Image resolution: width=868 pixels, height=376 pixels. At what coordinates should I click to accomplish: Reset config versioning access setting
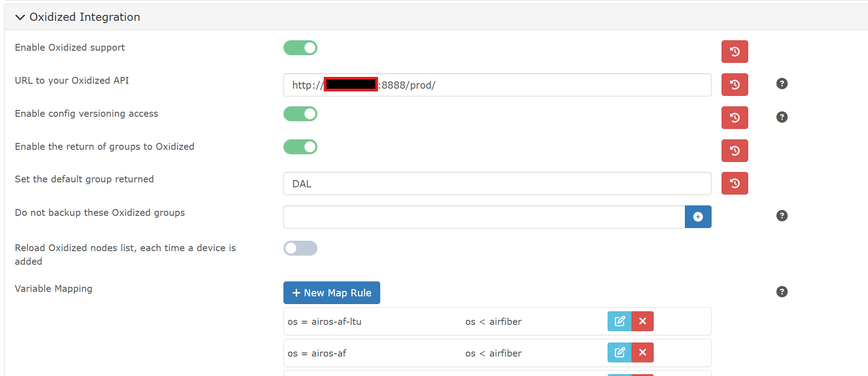pos(735,118)
